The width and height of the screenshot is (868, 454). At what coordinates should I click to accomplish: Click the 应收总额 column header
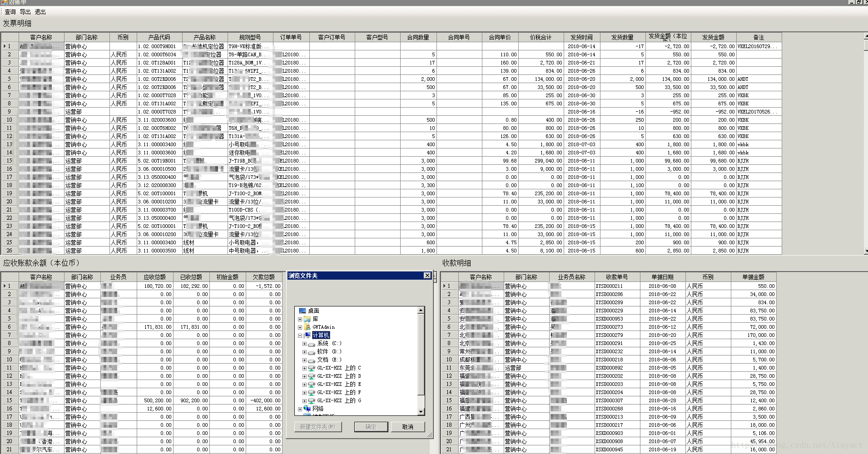(155, 277)
